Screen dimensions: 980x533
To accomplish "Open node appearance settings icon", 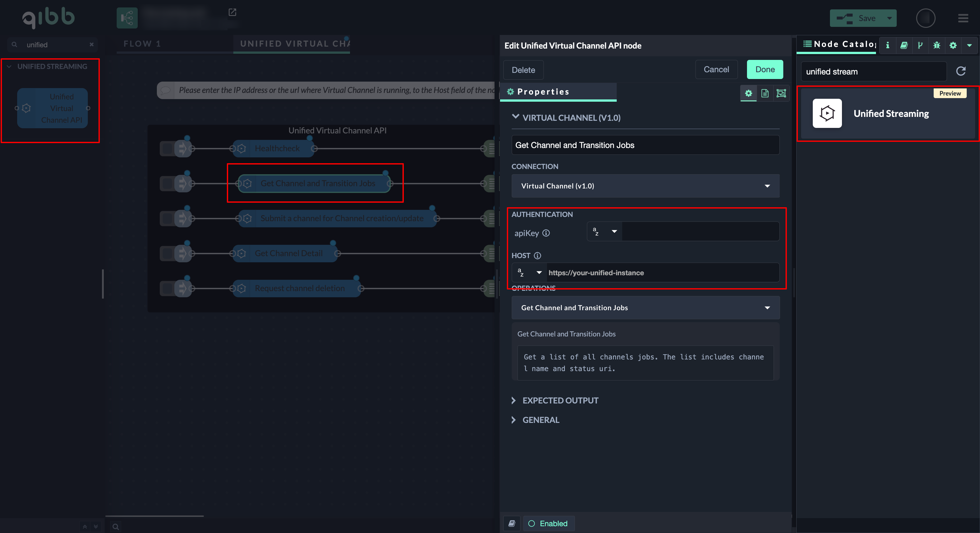I will pos(781,93).
